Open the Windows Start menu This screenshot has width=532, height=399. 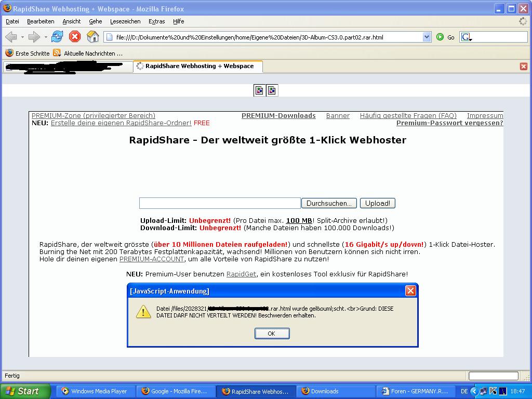pos(25,391)
